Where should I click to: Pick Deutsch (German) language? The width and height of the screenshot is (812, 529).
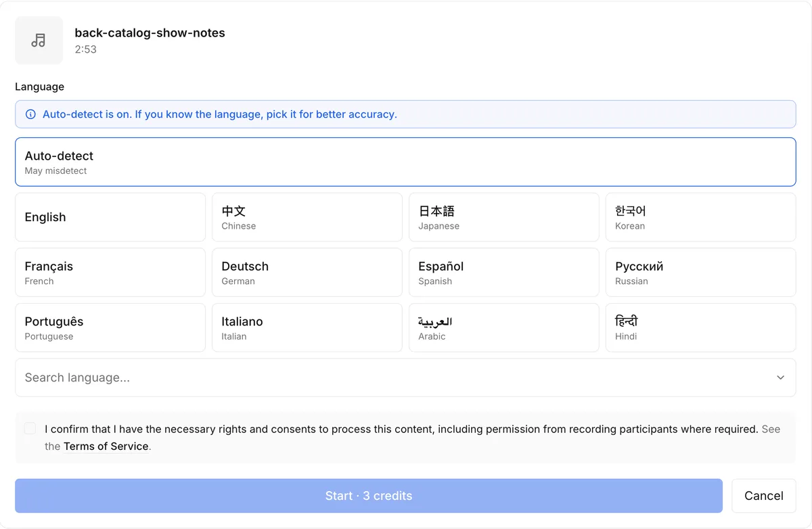pos(307,273)
